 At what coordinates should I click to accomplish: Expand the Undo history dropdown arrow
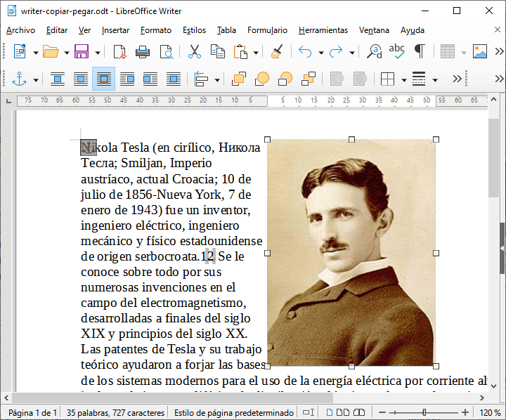click(321, 53)
